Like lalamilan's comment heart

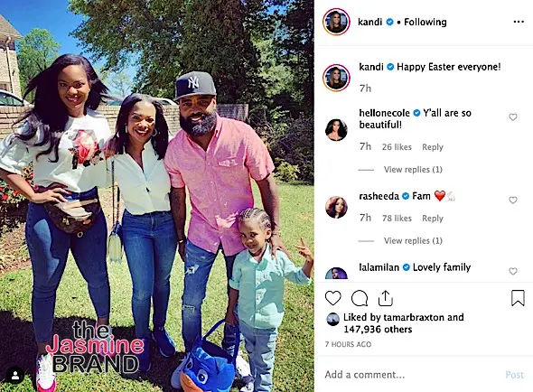512,271
